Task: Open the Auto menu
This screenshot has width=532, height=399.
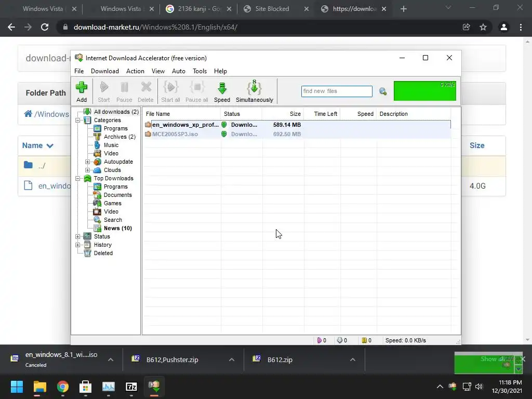Action: click(x=179, y=71)
